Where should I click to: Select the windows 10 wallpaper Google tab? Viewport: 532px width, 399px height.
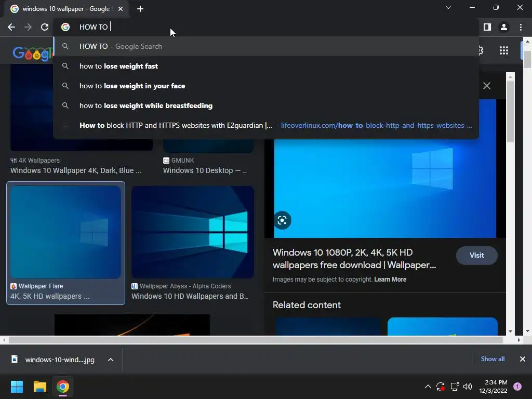[66, 9]
